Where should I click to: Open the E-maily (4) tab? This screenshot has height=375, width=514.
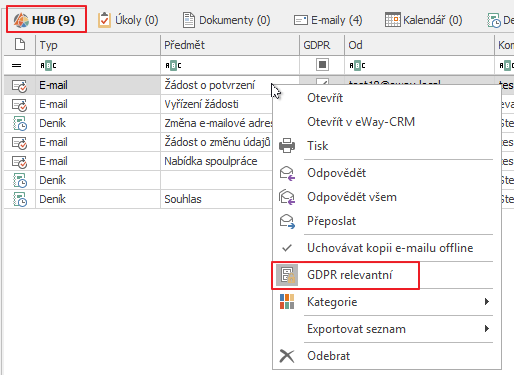pyautogui.click(x=328, y=20)
